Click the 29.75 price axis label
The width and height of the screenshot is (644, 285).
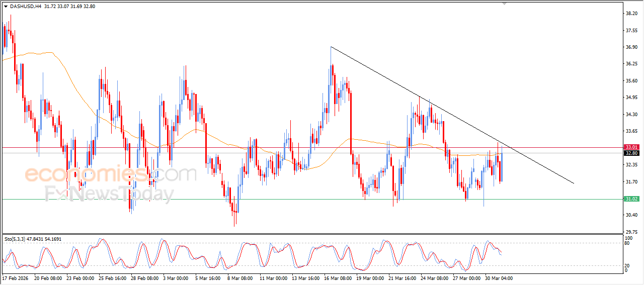(x=631, y=232)
